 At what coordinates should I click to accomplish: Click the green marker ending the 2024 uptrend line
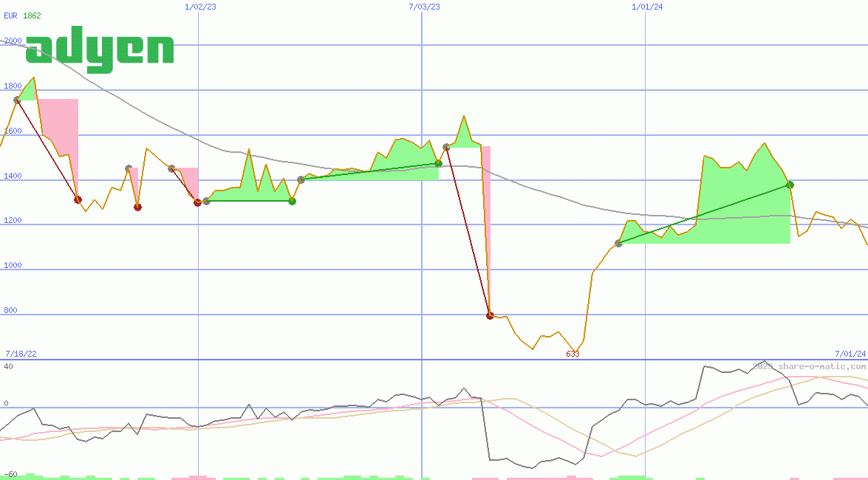tap(790, 185)
